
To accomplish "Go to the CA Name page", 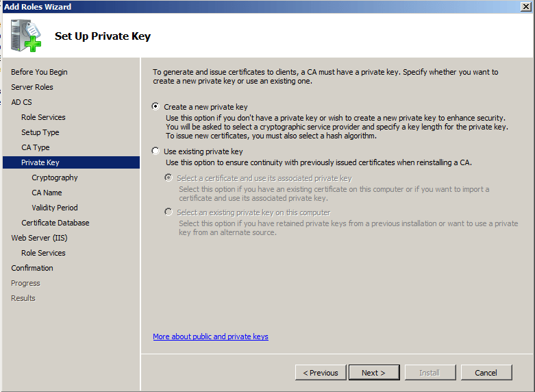I will (x=47, y=193).
